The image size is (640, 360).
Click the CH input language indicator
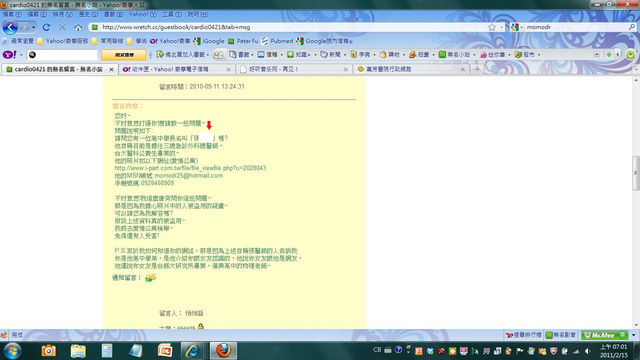tap(377, 350)
